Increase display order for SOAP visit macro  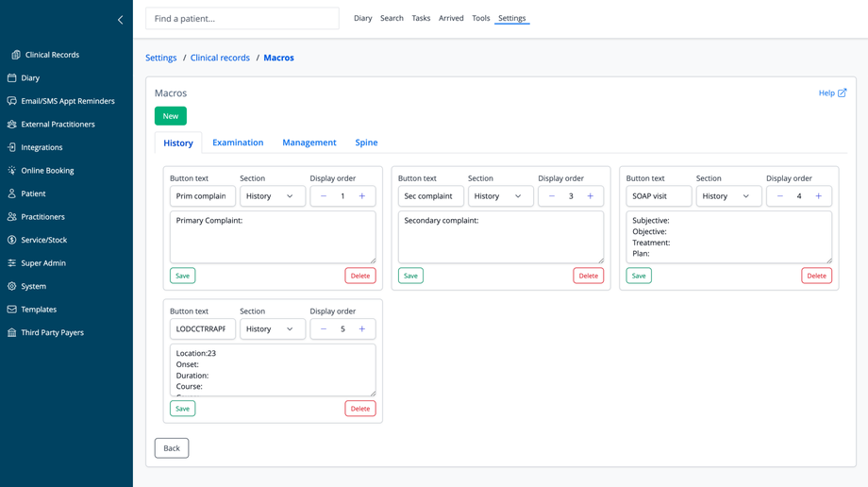point(818,196)
